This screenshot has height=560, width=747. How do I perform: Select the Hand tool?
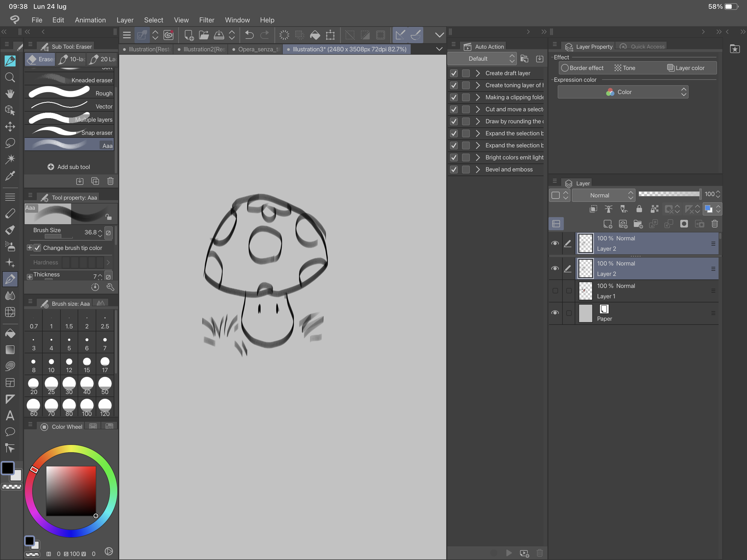[x=10, y=94]
